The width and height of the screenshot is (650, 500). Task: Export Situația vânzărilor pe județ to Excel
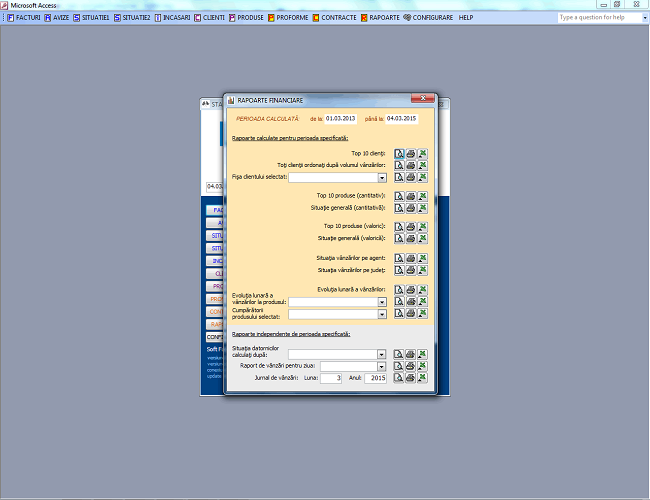point(422,270)
